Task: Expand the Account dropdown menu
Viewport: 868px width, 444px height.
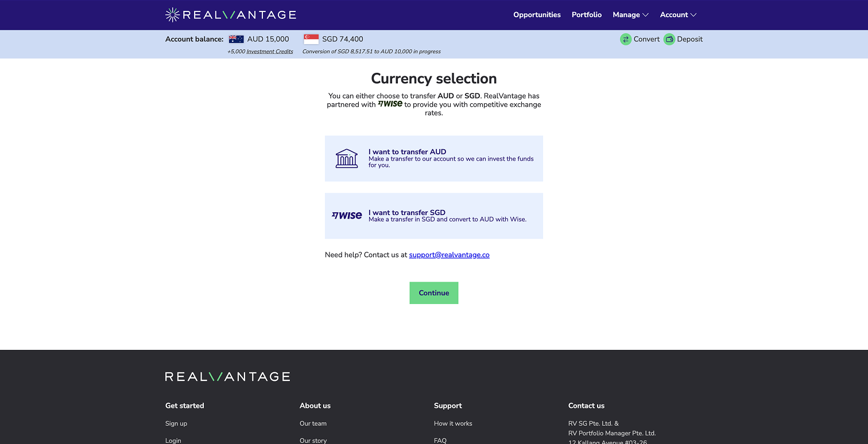Action: pos(678,15)
